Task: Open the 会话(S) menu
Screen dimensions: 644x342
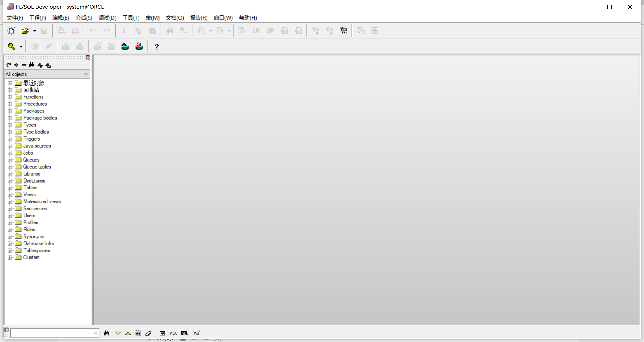Action: (x=84, y=18)
